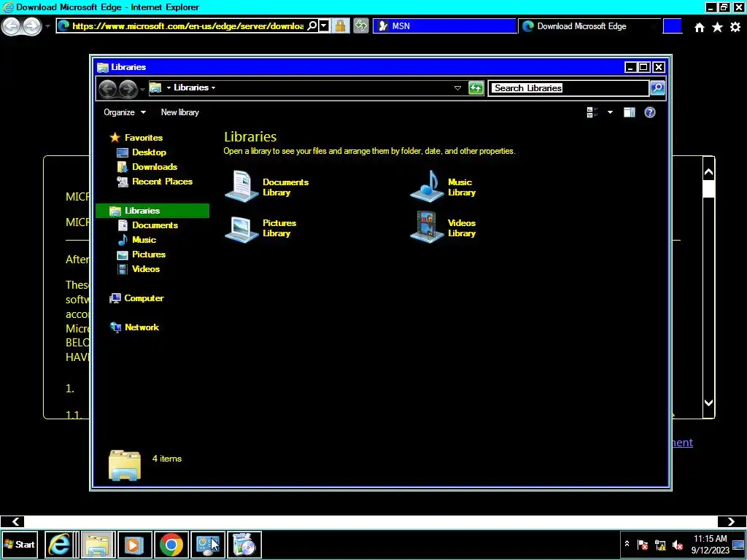Click the page horizontal scroll left arrow
This screenshot has height=560, width=747.
click(x=15, y=522)
